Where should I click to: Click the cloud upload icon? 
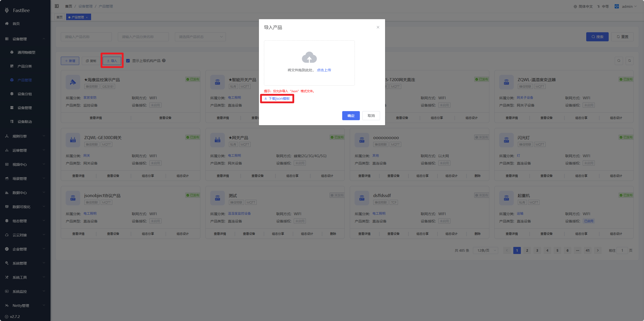click(x=309, y=57)
